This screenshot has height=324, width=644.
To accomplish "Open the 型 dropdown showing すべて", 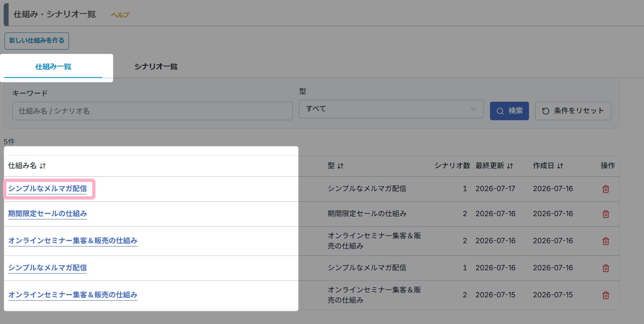I will coord(391,109).
